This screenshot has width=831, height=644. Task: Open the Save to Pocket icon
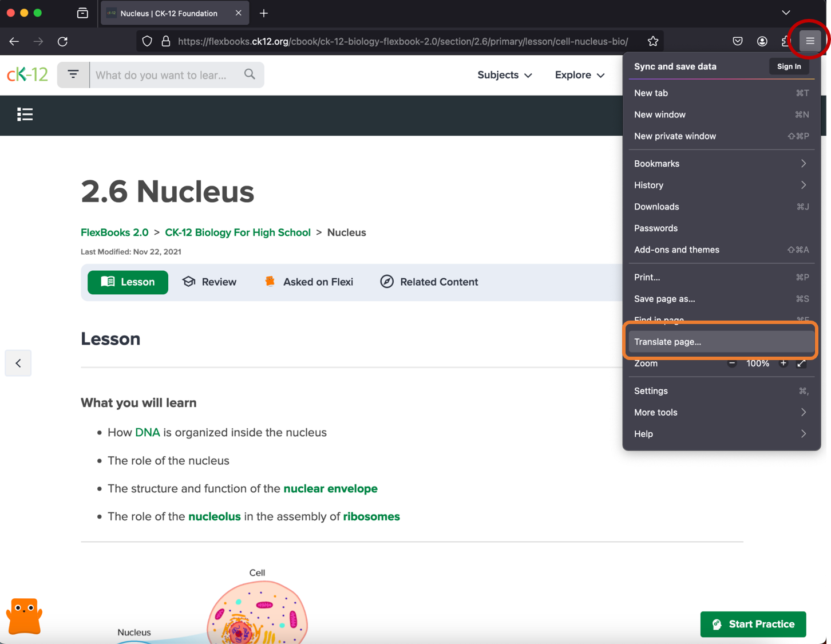pyautogui.click(x=738, y=41)
